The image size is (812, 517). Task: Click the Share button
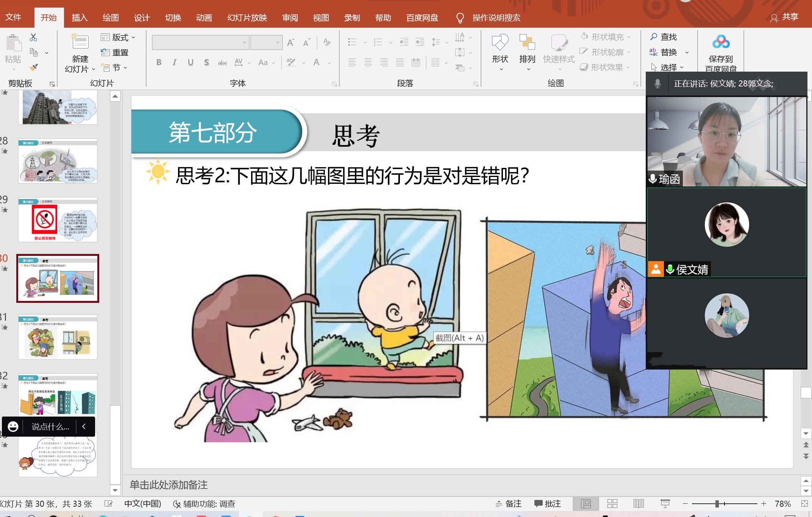[x=785, y=17]
